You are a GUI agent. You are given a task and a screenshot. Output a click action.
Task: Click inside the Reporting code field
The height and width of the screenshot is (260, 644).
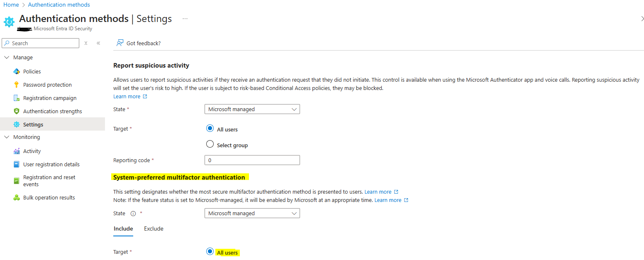pyautogui.click(x=252, y=160)
